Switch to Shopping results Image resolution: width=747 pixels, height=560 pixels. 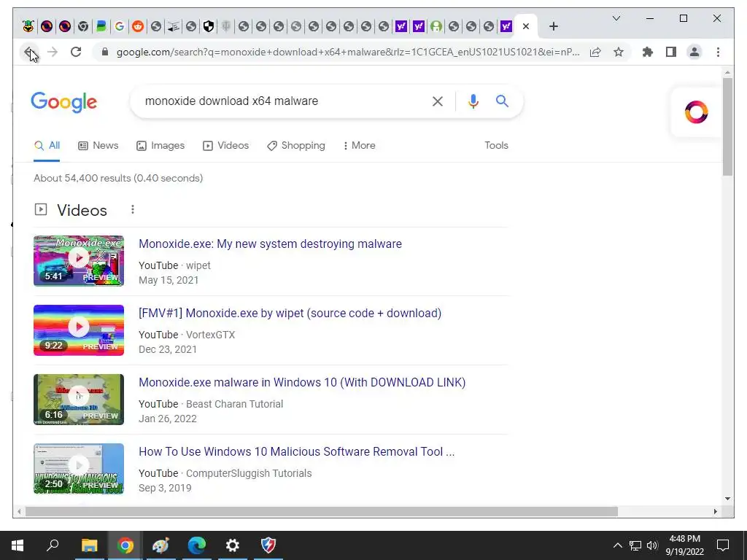click(x=296, y=145)
